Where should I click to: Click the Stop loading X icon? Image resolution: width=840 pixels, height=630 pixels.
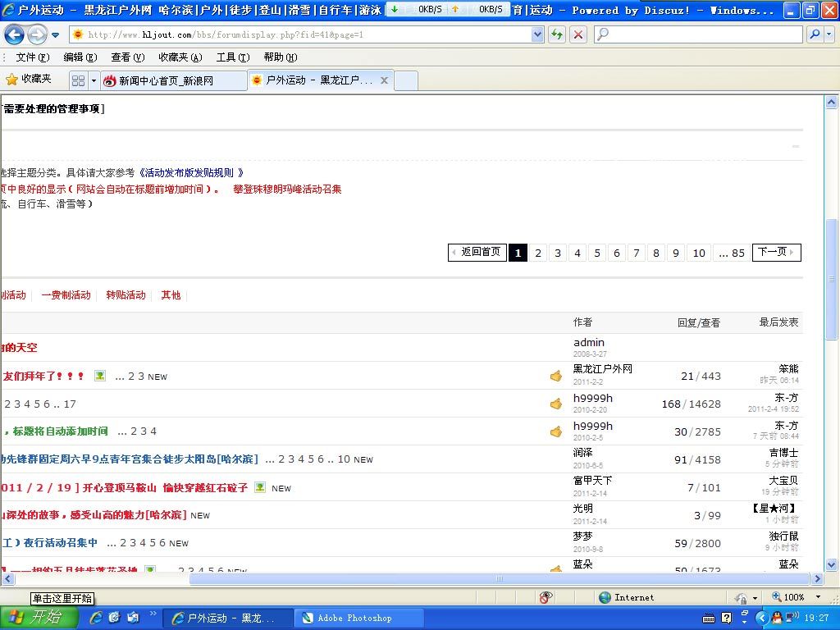578,34
